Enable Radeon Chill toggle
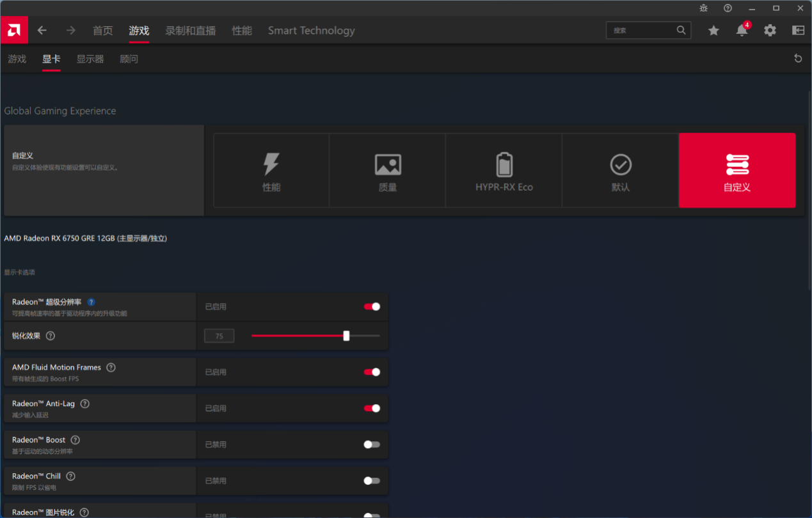Viewport: 812px width, 518px height. point(372,480)
